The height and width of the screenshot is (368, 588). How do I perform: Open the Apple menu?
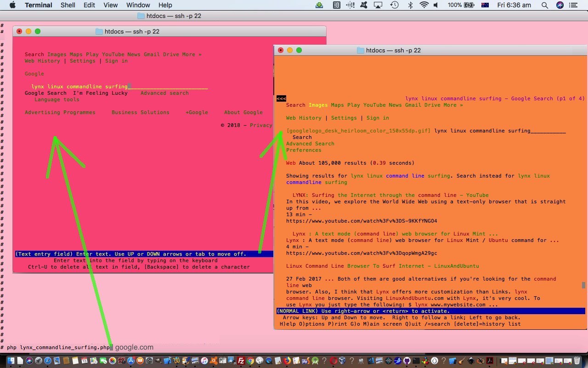pyautogui.click(x=12, y=5)
